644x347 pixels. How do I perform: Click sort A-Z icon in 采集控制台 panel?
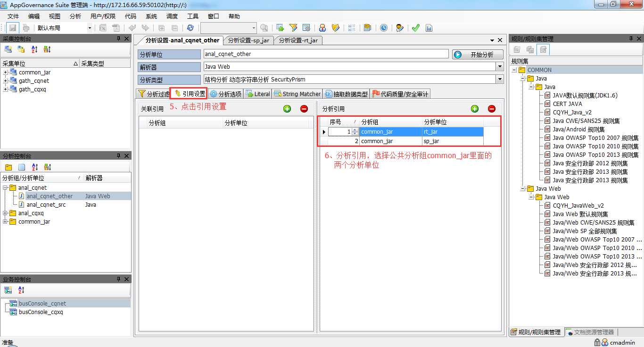pyautogui.click(x=34, y=49)
